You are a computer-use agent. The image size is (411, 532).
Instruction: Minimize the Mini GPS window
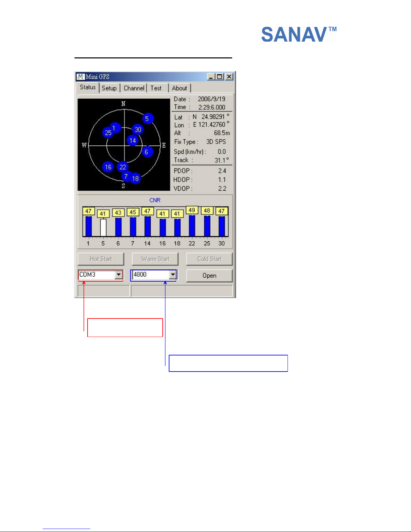[211, 77]
